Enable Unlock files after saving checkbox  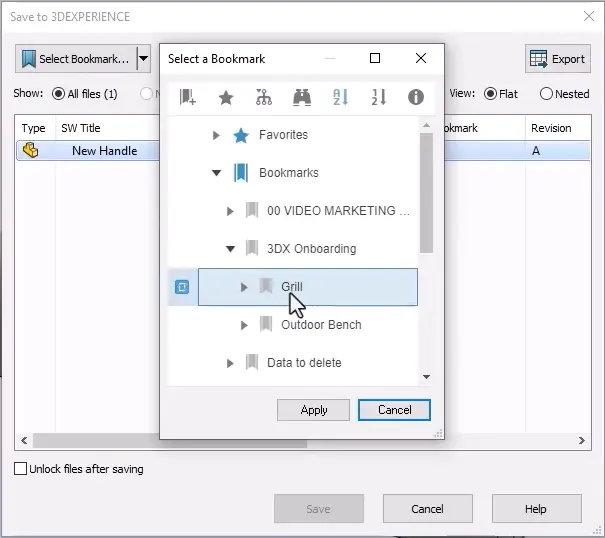click(x=20, y=469)
